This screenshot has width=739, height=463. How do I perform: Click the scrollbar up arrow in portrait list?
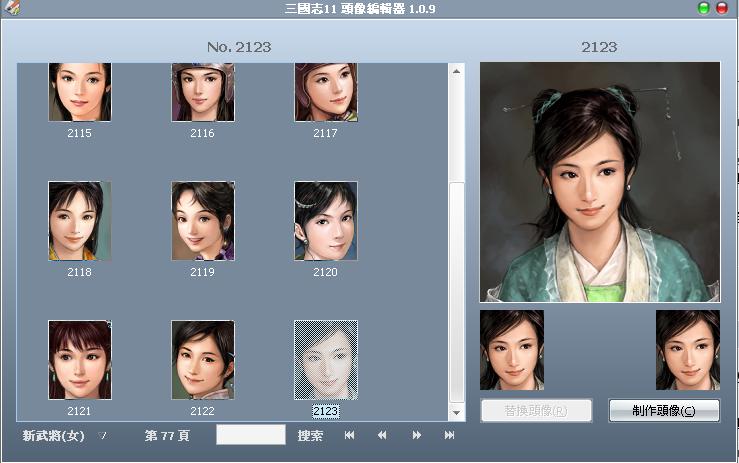tap(456, 72)
